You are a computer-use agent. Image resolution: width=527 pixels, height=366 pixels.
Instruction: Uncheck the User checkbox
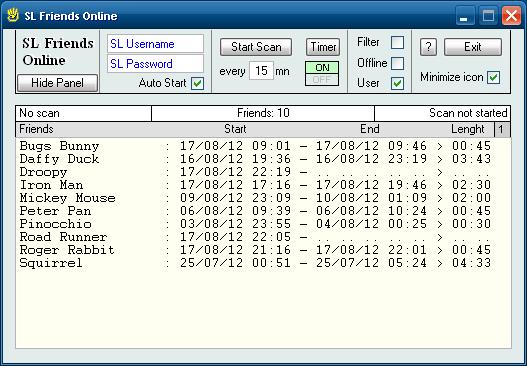pos(397,83)
